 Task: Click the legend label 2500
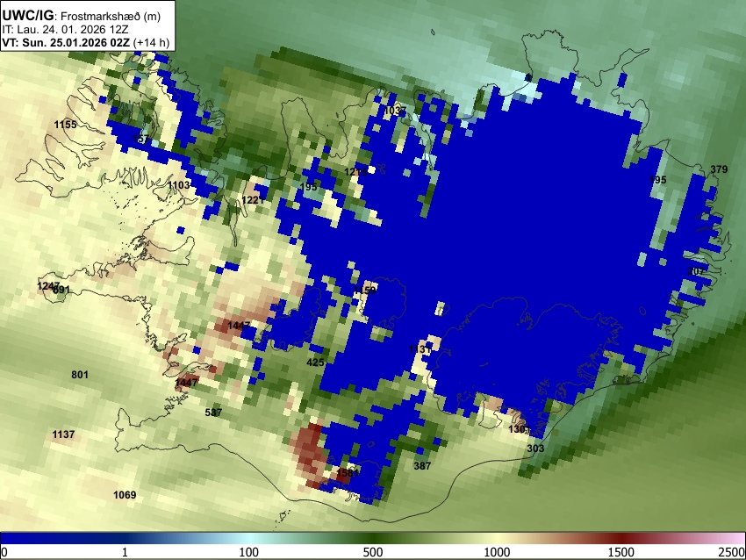[x=732, y=552]
